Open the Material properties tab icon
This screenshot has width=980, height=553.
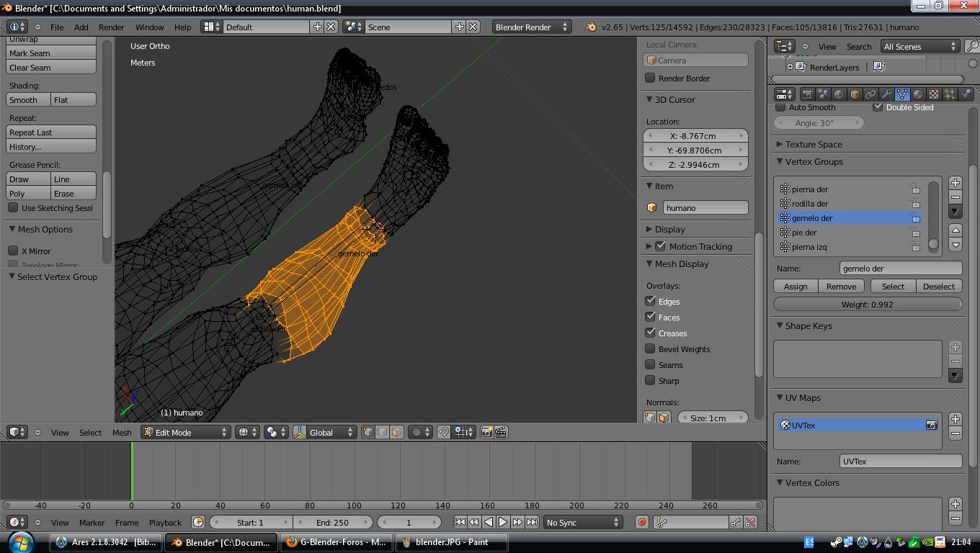[x=918, y=94]
